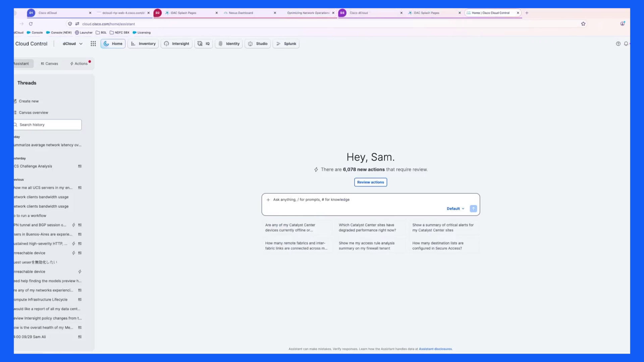644x362 pixels.
Task: Click canvas icon beside users in Buenos-Aires thread
Action: tap(80, 234)
